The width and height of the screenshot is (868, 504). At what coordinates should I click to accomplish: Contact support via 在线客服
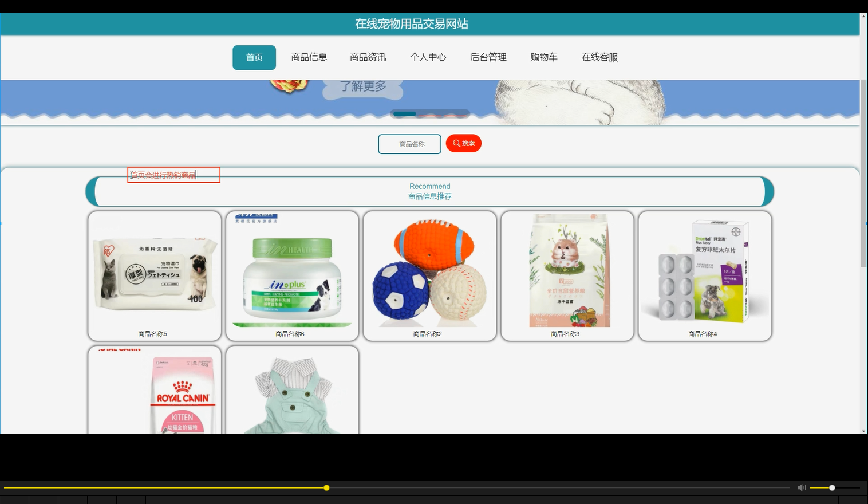pos(599,57)
